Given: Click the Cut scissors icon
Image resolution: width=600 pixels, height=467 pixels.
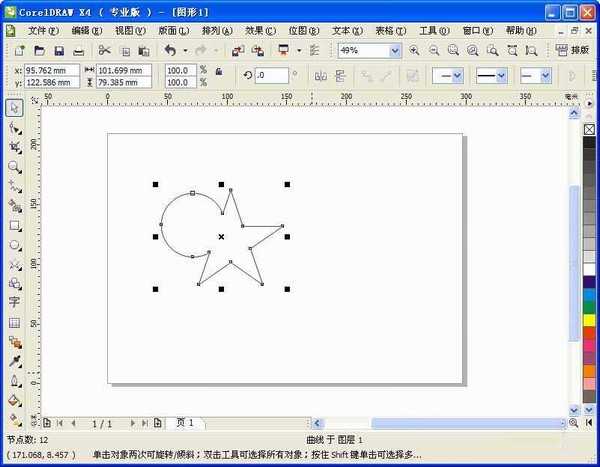Looking at the screenshot, I should (x=104, y=50).
